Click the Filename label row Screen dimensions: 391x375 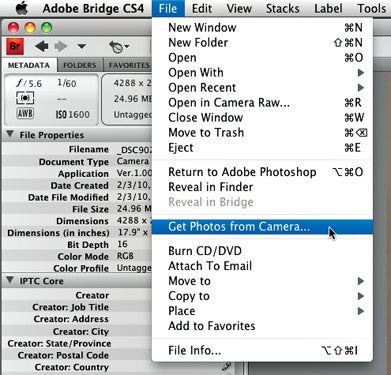pyautogui.click(x=89, y=149)
